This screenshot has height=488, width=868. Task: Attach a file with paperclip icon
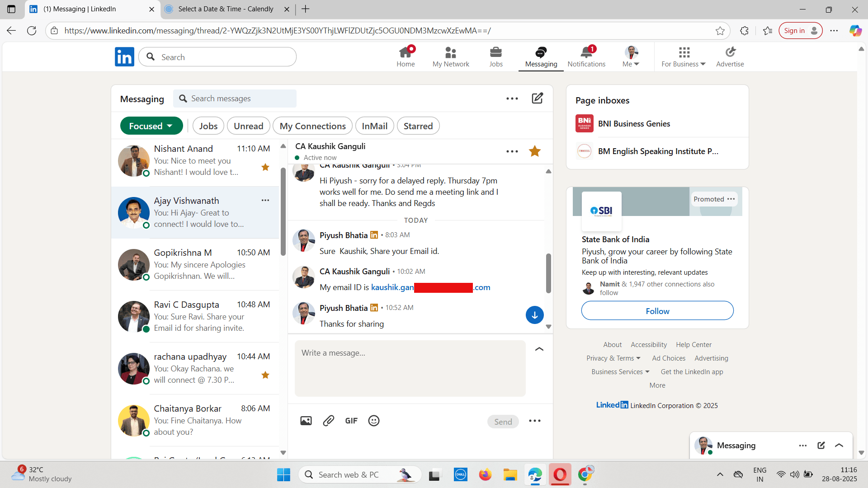[x=329, y=421]
